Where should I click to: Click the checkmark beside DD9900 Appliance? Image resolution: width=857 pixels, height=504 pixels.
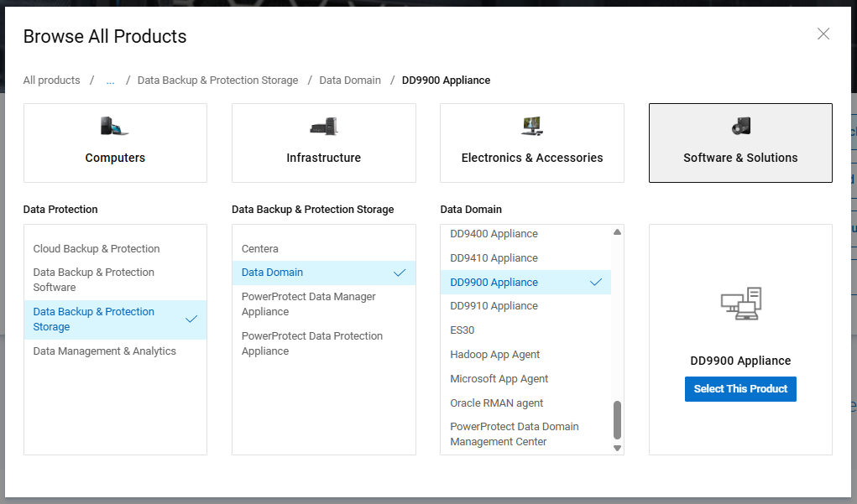tap(596, 282)
